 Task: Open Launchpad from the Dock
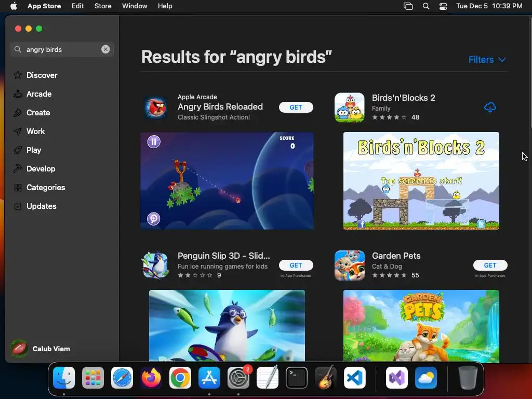93,378
